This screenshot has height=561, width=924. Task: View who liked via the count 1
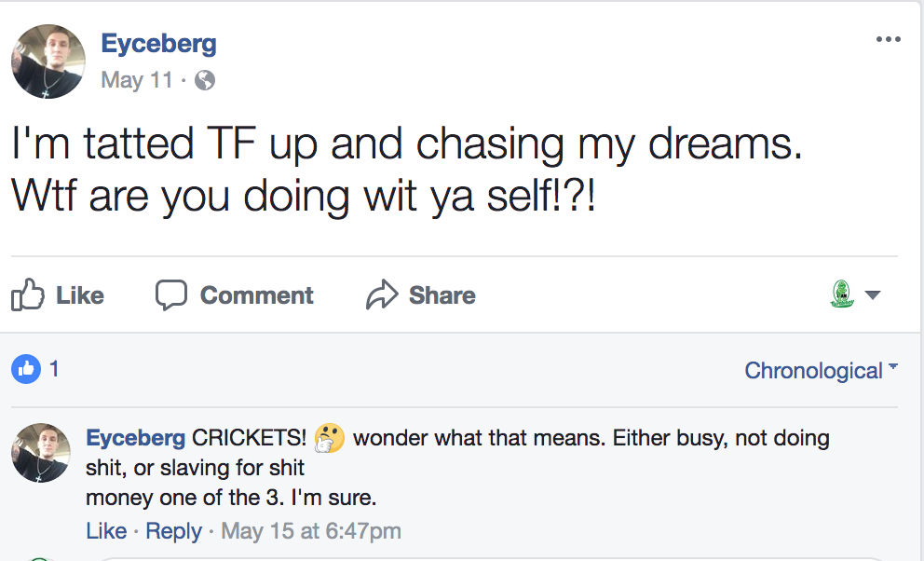coord(54,369)
